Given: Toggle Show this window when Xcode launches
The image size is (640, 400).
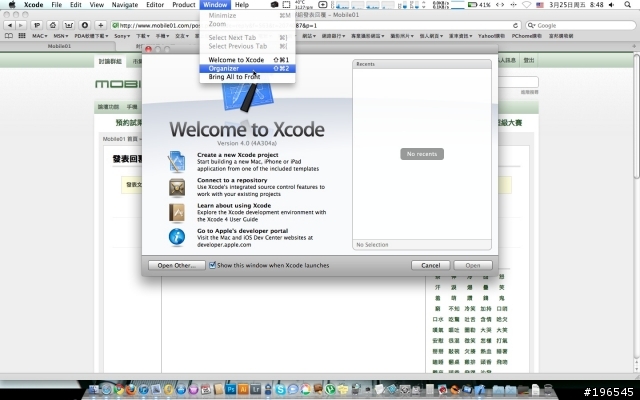Looking at the screenshot, I should tap(212, 265).
